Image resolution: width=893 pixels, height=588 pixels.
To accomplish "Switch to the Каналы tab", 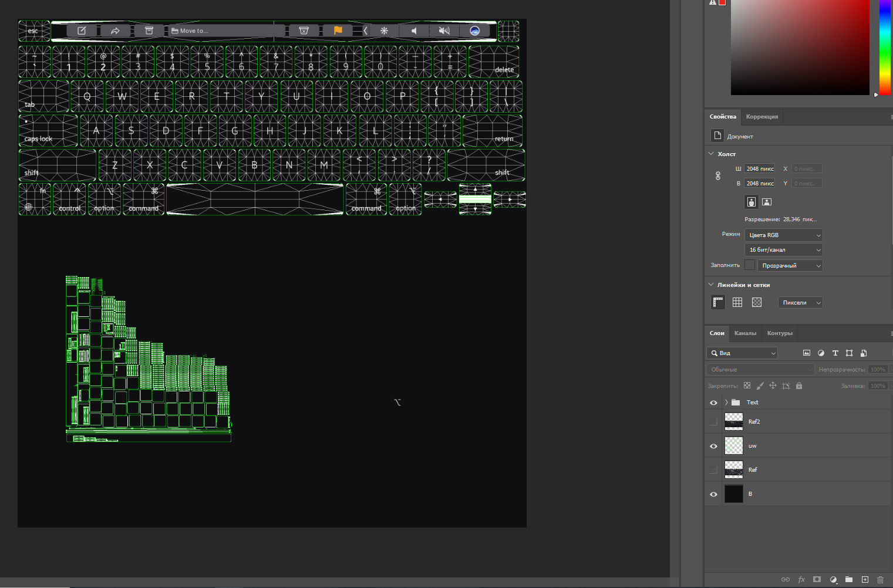I will pos(745,333).
